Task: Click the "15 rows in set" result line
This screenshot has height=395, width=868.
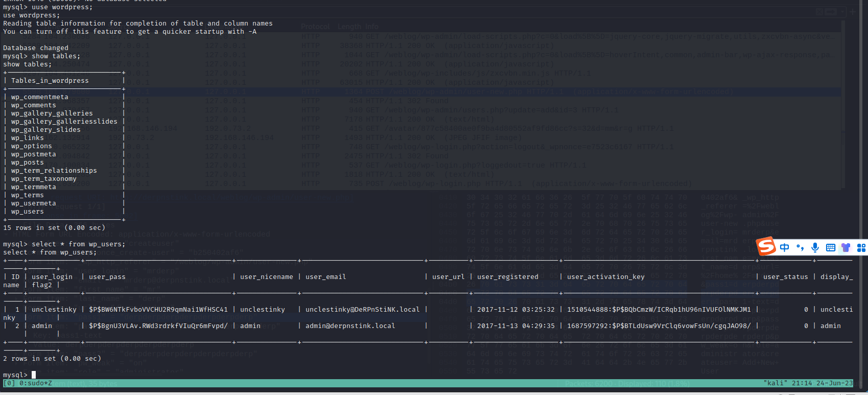Action: coord(54,228)
